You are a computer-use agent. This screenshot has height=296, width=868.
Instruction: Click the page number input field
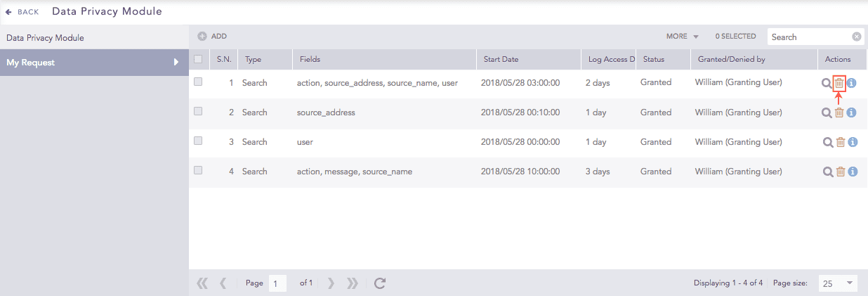point(277,283)
